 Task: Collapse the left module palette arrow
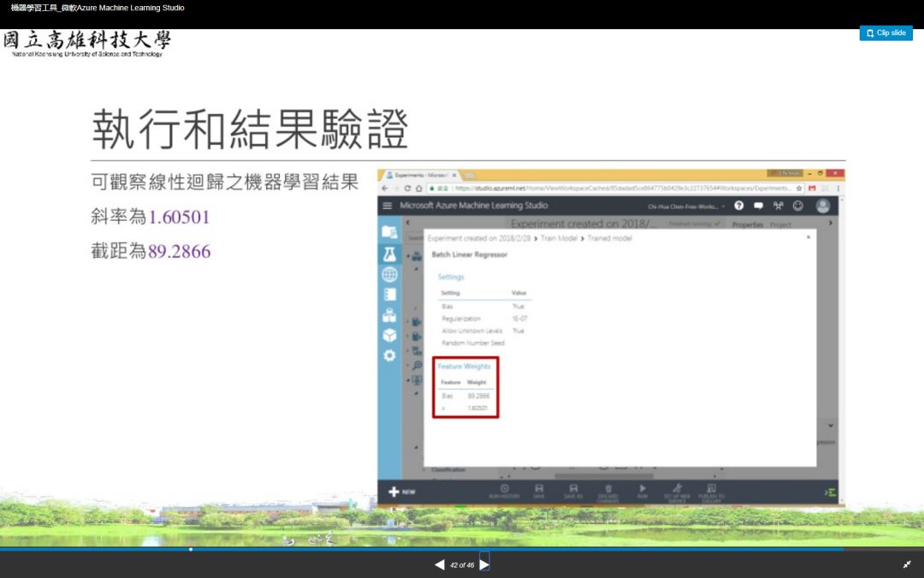(408, 223)
